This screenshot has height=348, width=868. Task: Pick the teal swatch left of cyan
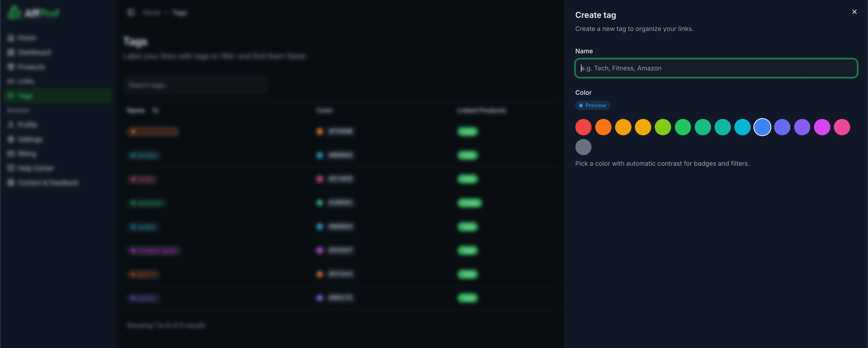pyautogui.click(x=722, y=127)
